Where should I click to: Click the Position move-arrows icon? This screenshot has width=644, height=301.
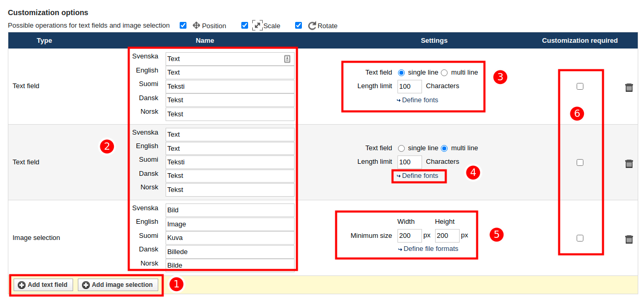click(196, 25)
